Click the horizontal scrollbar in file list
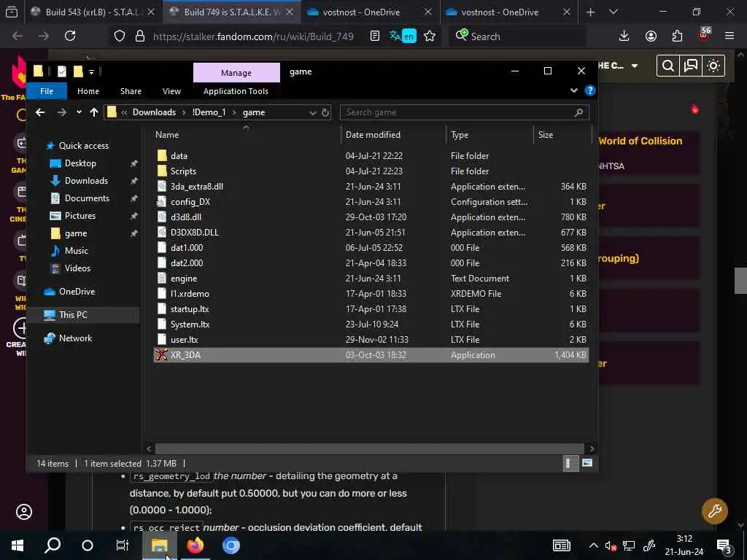The image size is (747, 560). 370,448
